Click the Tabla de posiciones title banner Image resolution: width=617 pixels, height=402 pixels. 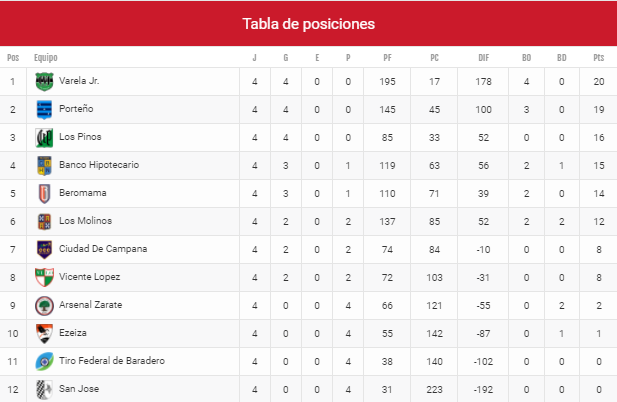pyautogui.click(x=308, y=24)
